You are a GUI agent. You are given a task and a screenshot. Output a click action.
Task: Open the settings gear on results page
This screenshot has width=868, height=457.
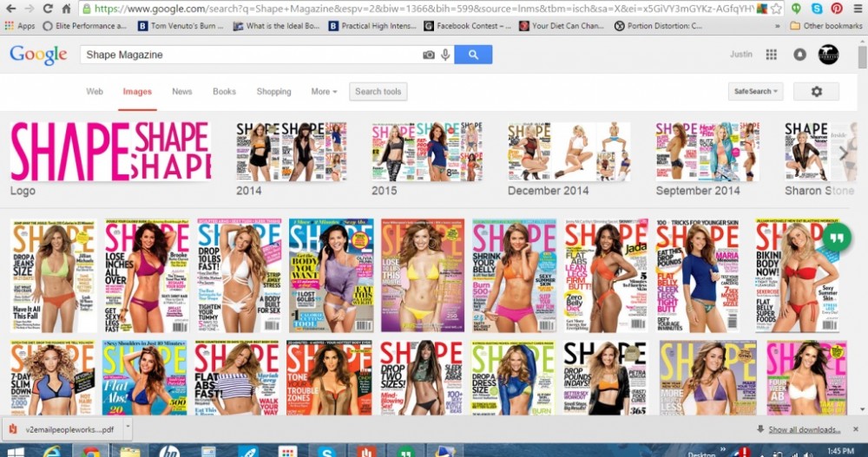pos(816,91)
